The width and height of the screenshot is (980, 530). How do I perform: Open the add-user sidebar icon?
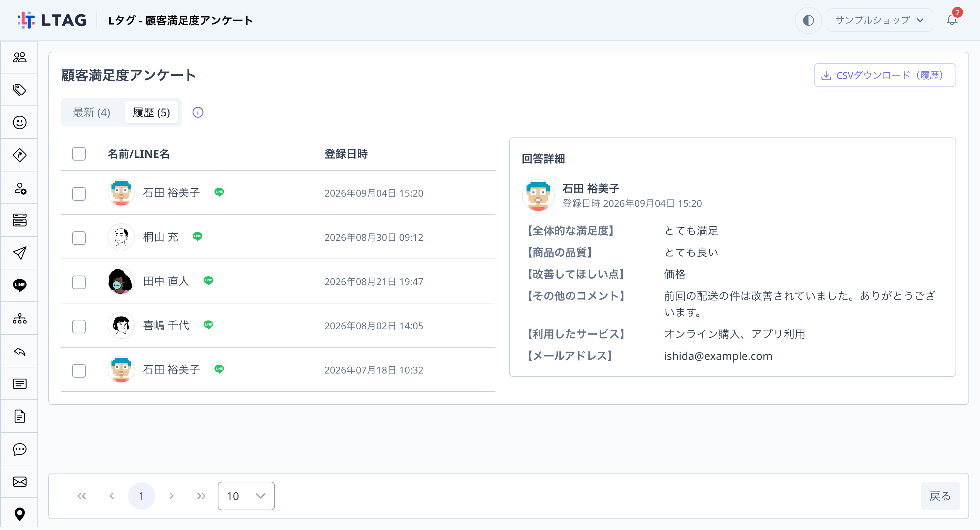(19, 188)
